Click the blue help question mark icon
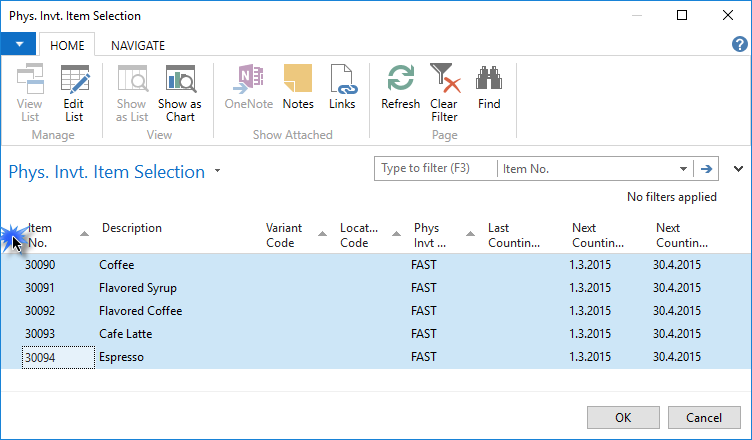752x440 pixels. click(740, 45)
